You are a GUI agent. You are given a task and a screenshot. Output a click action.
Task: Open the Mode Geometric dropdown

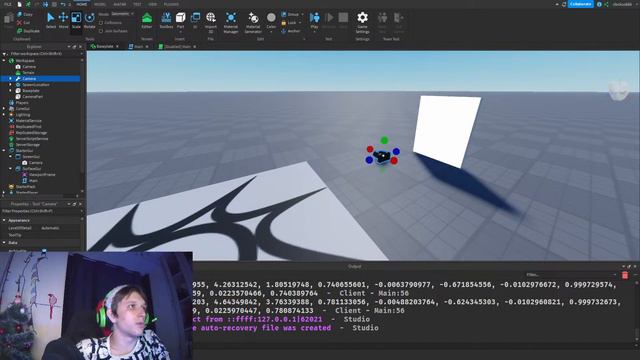(x=122, y=14)
